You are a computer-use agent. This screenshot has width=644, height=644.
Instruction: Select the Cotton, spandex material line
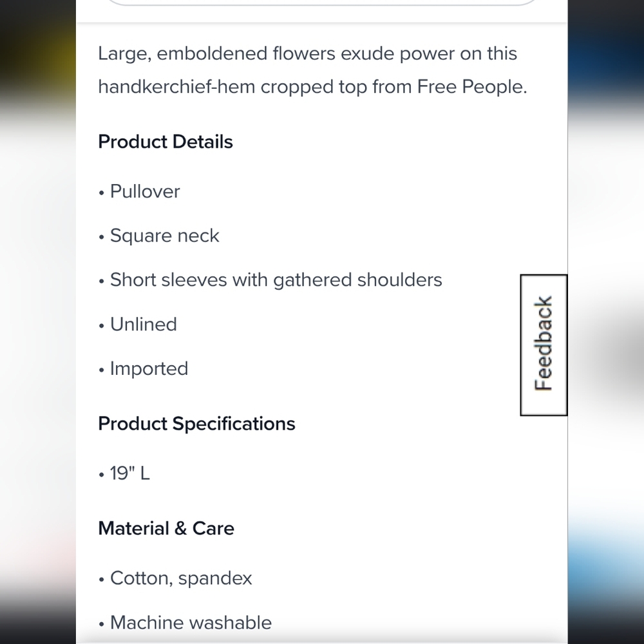coord(181,578)
